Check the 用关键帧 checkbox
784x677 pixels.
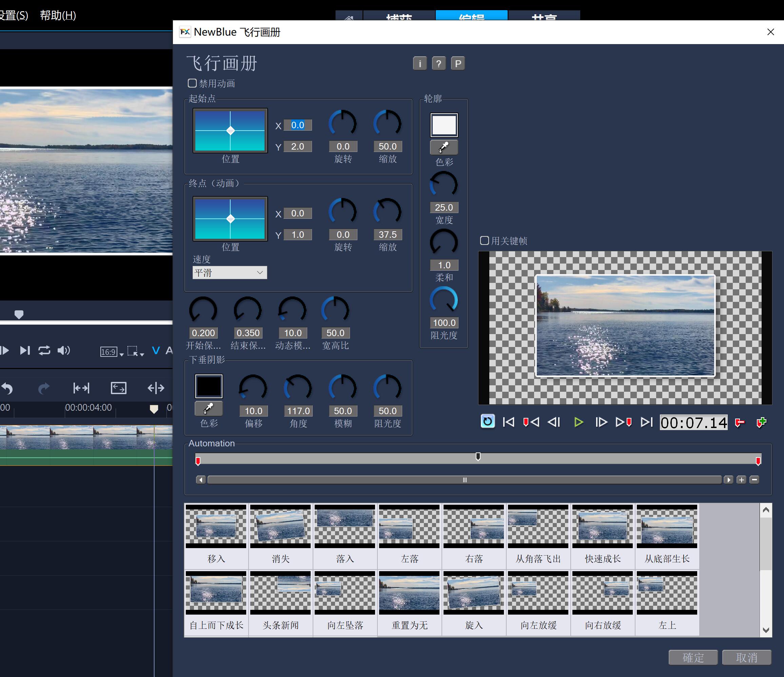click(x=484, y=241)
